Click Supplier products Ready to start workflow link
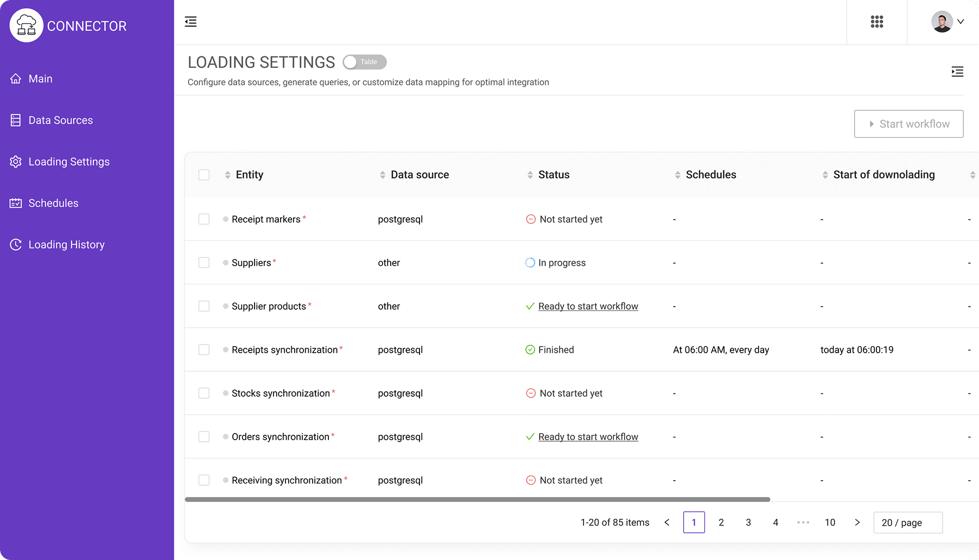 click(x=588, y=307)
